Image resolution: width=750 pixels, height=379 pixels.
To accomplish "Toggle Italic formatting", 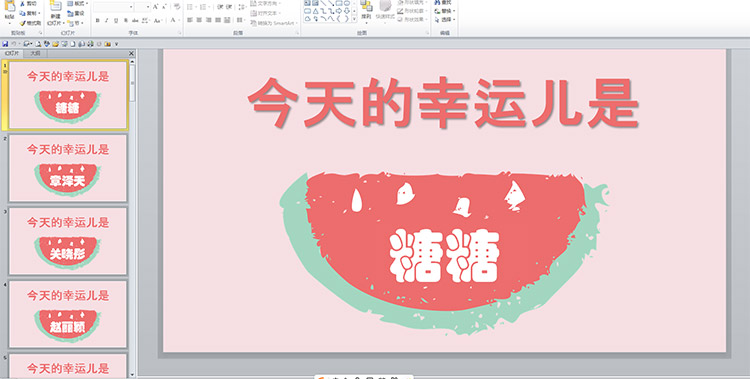I will coord(106,21).
